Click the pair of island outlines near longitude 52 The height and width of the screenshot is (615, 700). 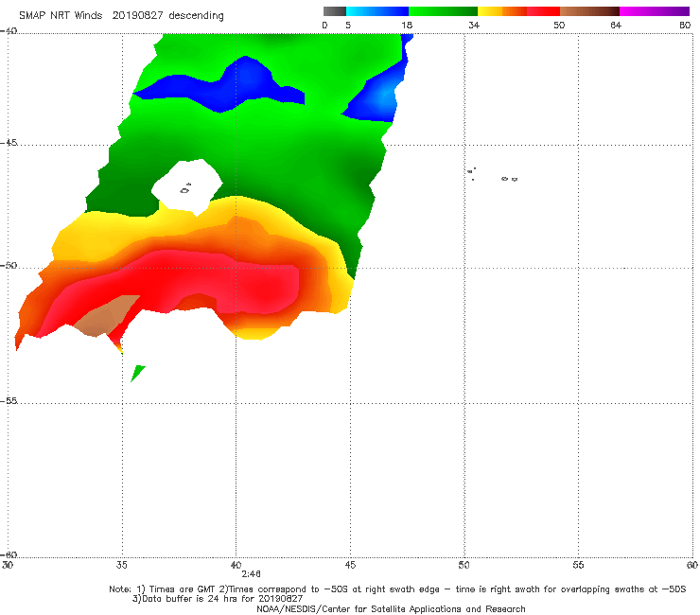pyautogui.click(x=509, y=179)
